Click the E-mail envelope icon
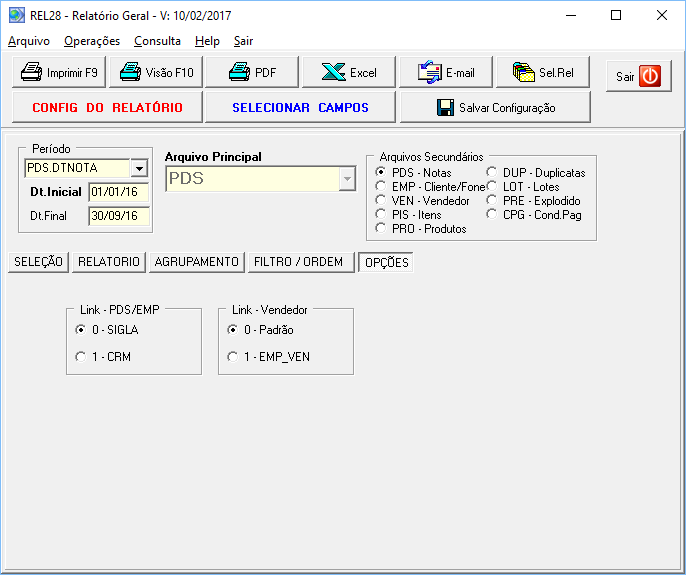 (x=430, y=72)
